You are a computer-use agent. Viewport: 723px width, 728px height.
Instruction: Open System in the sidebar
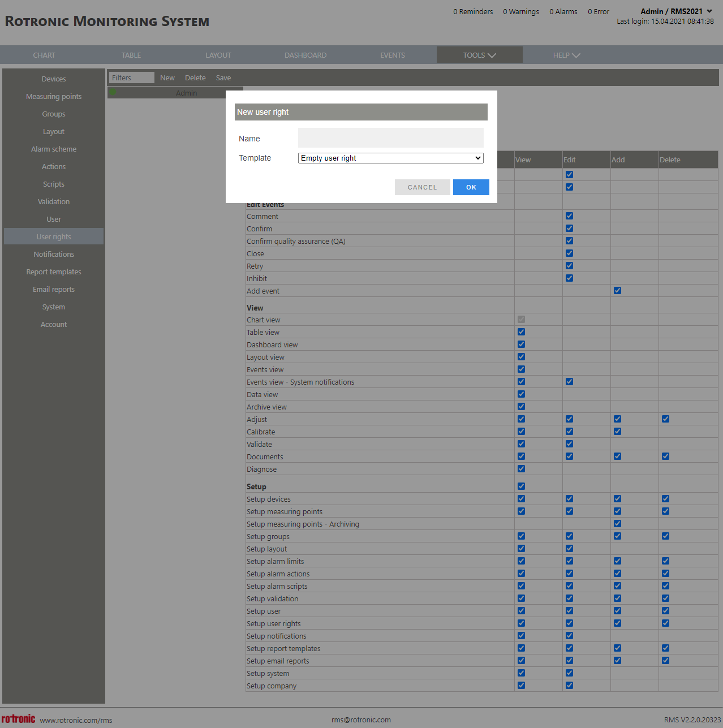54,307
